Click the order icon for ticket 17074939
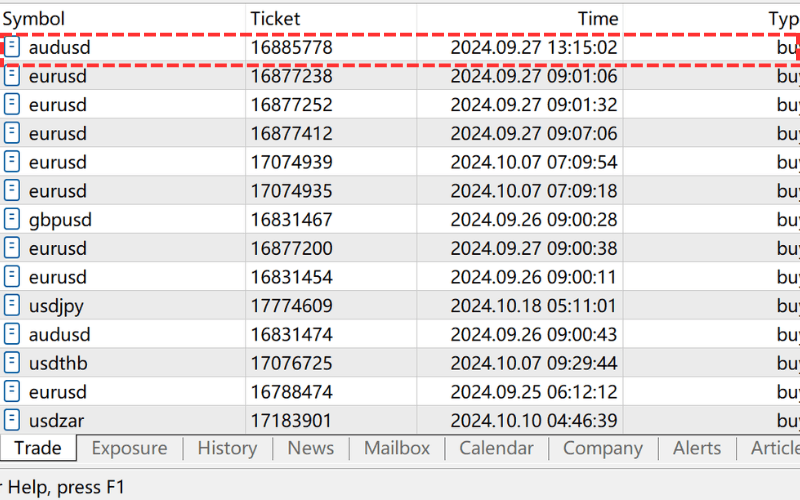Screen dimensions: 800x500 click(x=13, y=162)
